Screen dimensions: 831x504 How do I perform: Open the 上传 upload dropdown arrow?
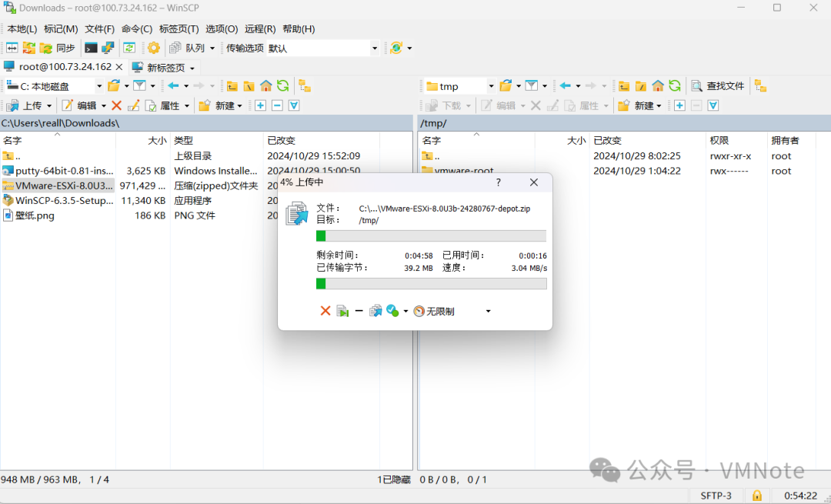49,106
